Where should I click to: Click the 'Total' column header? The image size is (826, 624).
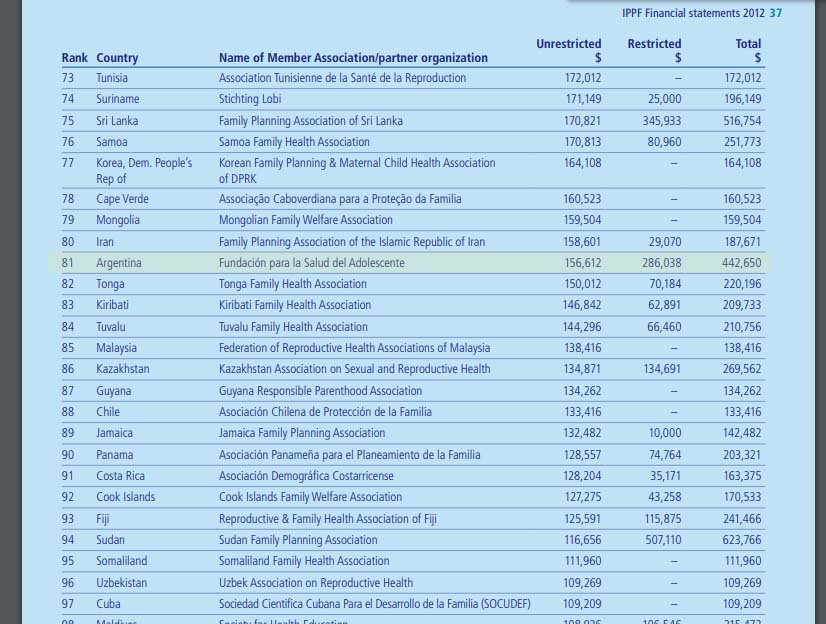pyautogui.click(x=748, y=44)
